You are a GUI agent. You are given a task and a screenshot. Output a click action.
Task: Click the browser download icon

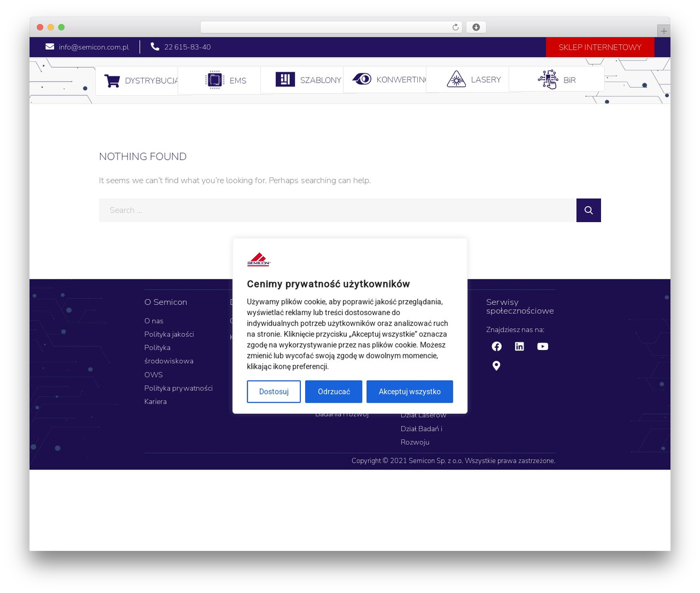click(x=476, y=27)
